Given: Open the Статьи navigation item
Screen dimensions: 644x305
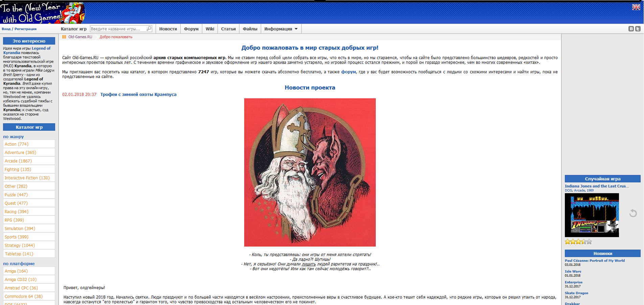Looking at the screenshot, I should point(228,29).
